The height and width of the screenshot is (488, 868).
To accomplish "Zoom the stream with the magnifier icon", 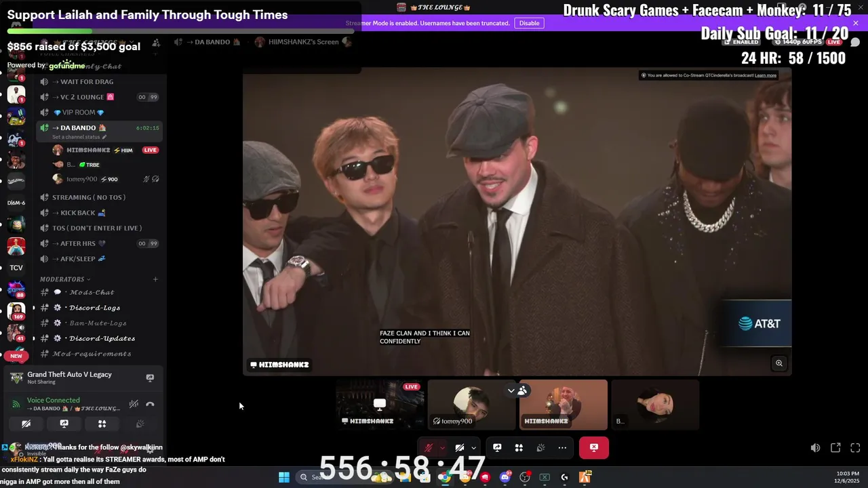I will click(779, 363).
